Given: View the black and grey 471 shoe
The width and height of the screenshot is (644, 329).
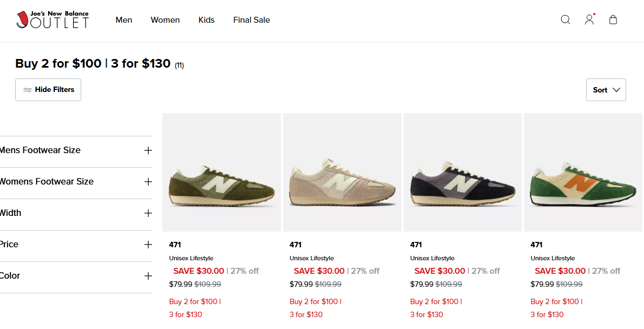Looking at the screenshot, I should 463,173.
